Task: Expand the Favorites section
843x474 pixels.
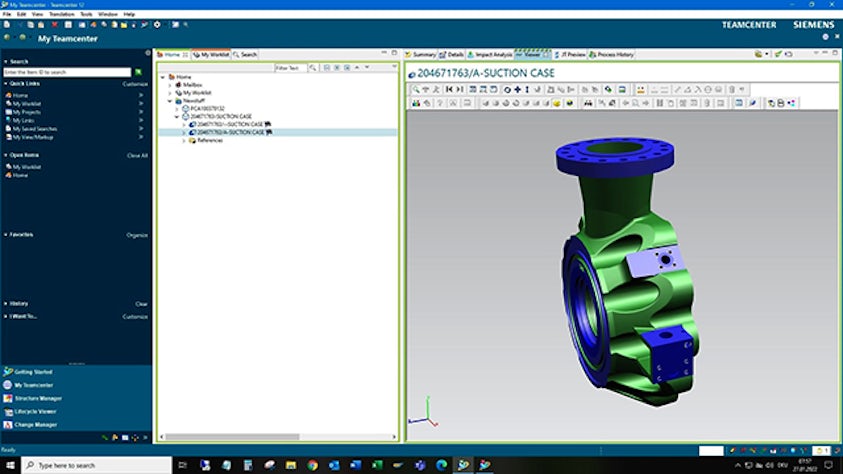Action: click(5, 234)
